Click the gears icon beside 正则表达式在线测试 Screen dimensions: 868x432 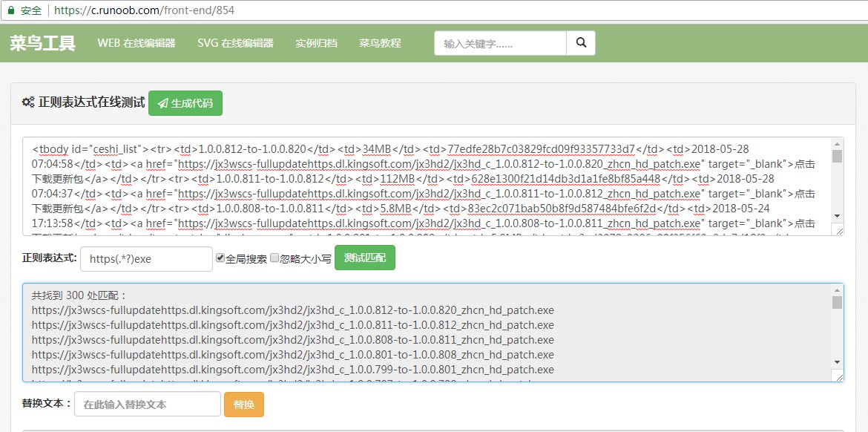click(27, 102)
